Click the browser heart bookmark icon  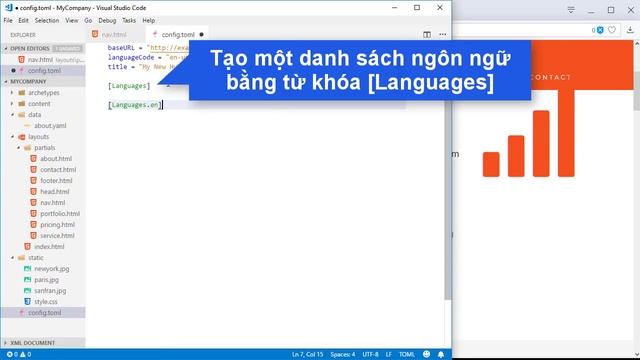tap(612, 30)
